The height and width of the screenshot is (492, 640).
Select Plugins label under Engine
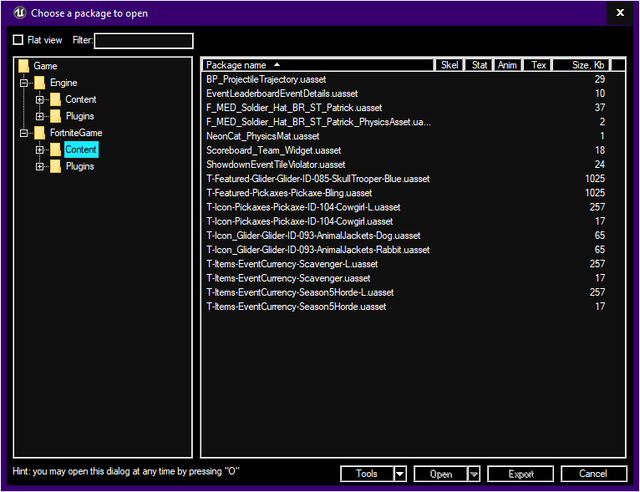[x=80, y=116]
